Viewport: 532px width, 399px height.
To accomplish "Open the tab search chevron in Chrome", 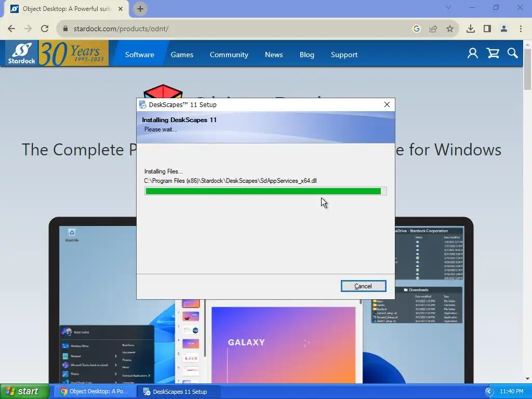I will click(448, 7).
